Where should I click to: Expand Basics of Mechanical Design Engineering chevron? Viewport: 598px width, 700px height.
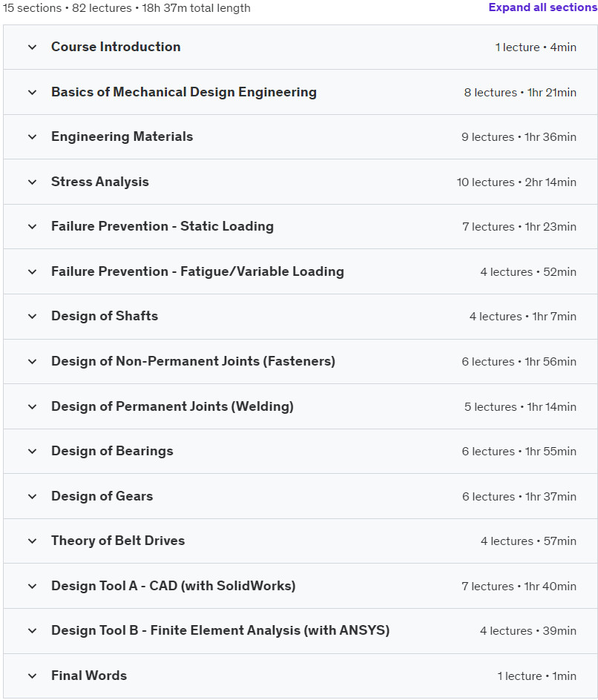pos(32,93)
